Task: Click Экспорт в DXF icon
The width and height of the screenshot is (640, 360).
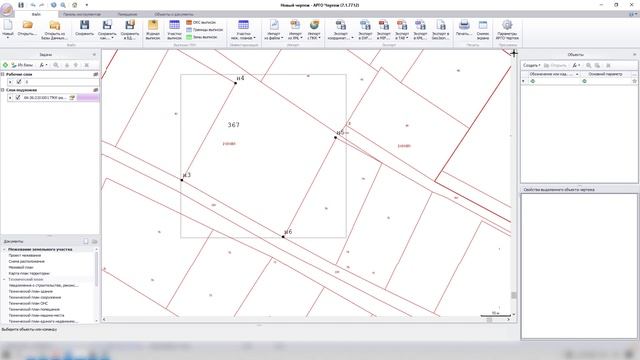Action: click(x=365, y=25)
